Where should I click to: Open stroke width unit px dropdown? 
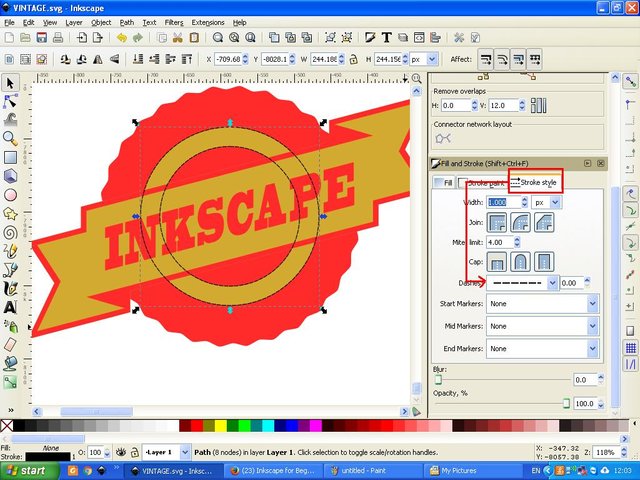[x=546, y=202]
